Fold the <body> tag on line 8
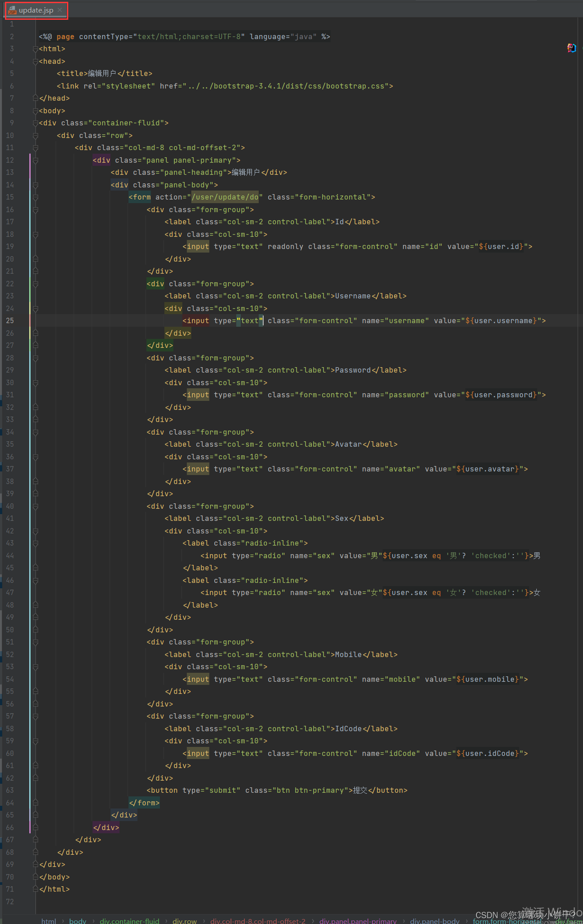Image resolution: width=583 pixels, height=924 pixels. click(x=35, y=111)
